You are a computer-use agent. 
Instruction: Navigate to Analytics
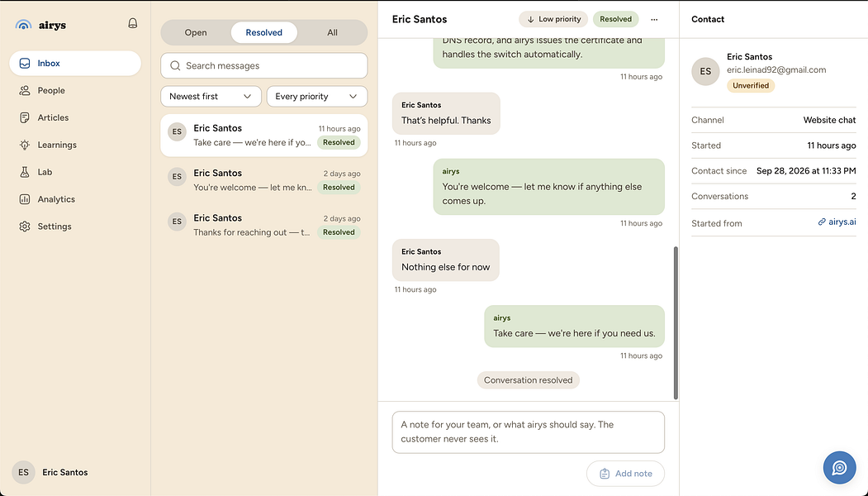(x=75, y=199)
